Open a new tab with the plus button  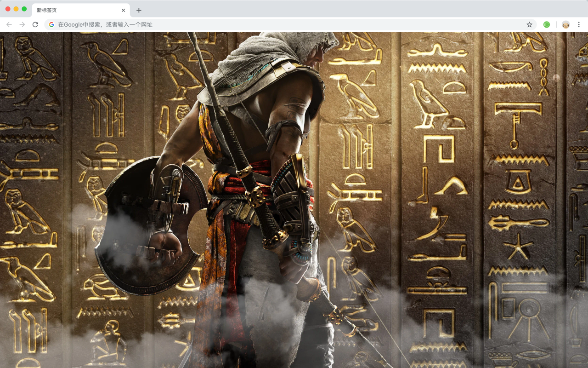(x=139, y=10)
